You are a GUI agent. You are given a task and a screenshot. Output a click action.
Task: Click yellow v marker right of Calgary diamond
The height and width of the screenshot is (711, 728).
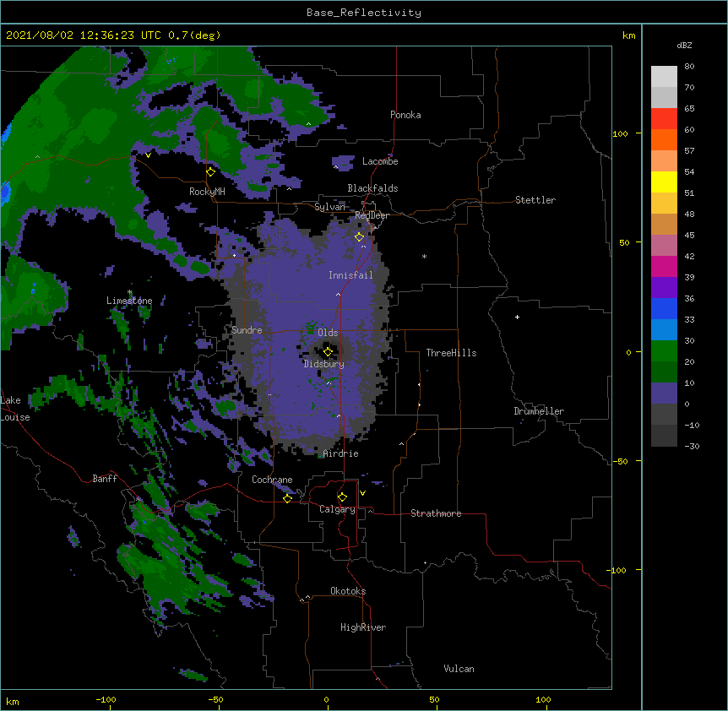[362, 493]
